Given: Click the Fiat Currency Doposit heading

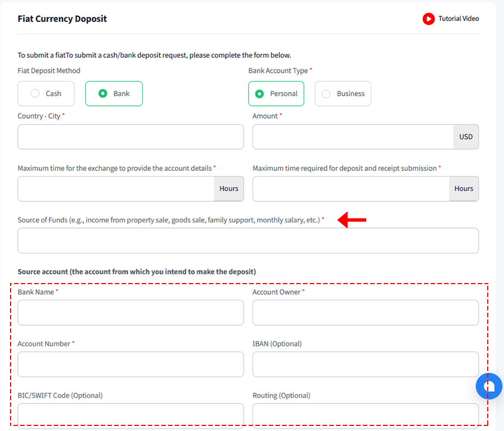Looking at the screenshot, I should (62, 19).
